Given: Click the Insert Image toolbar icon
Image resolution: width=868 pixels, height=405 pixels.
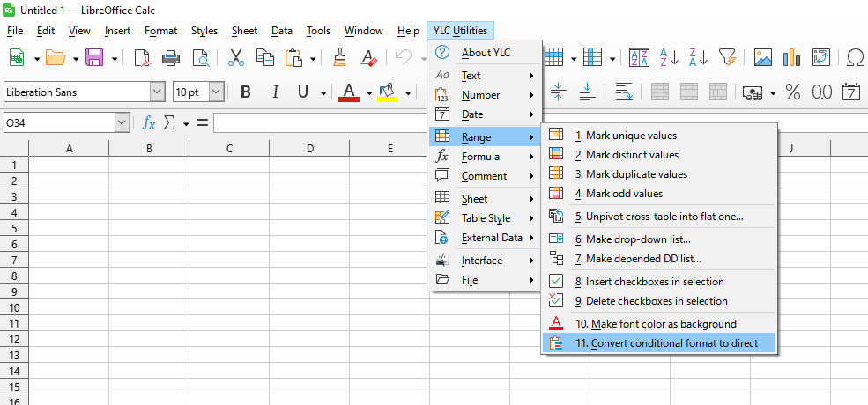Looking at the screenshot, I should point(763,58).
